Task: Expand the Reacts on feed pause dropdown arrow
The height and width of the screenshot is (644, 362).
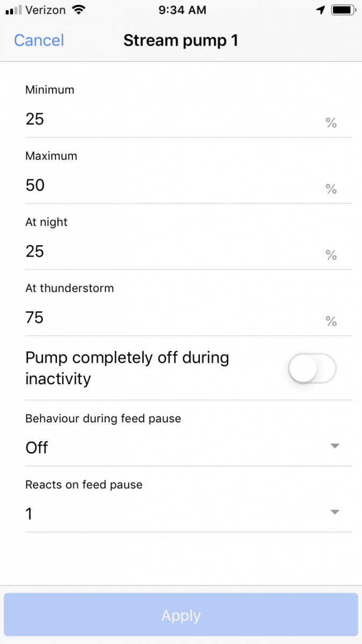Action: (335, 513)
